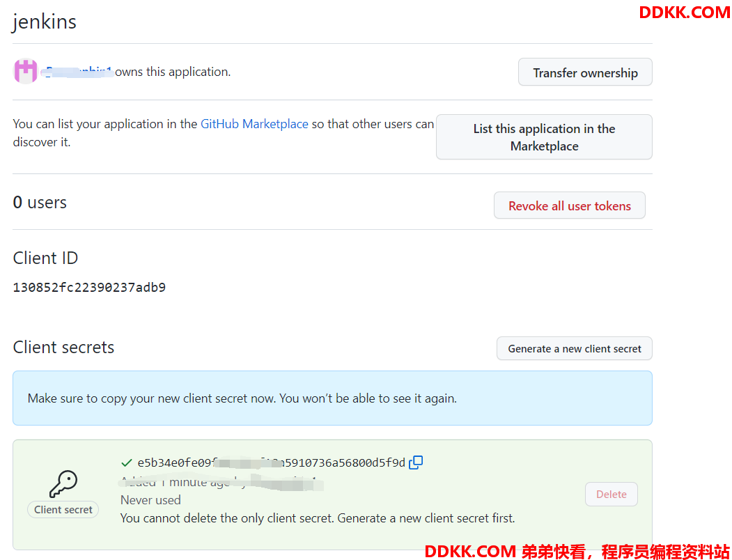This screenshot has width=732, height=560.
Task: Click the Client secret pill label
Action: pyautogui.click(x=63, y=510)
